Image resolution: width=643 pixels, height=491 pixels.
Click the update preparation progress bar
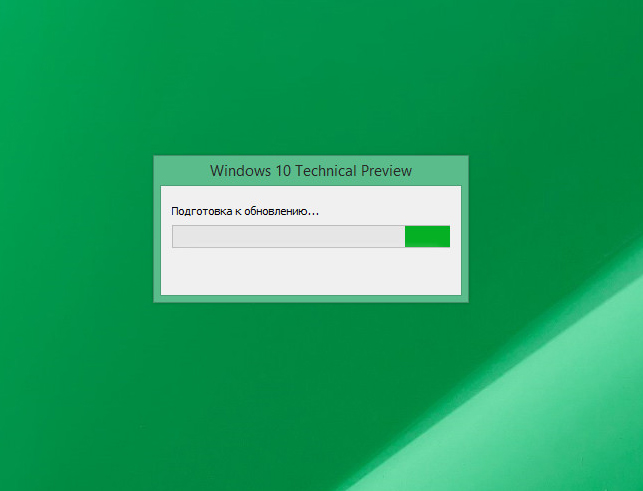pyautogui.click(x=311, y=236)
